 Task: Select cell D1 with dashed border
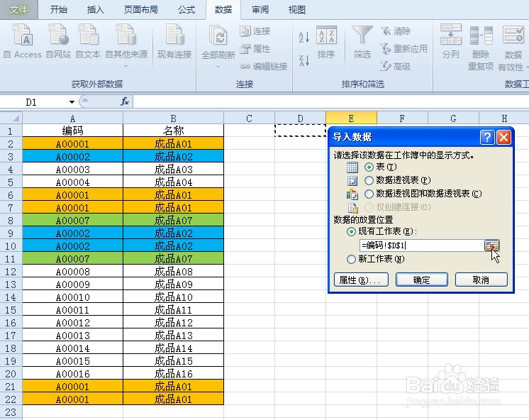point(300,131)
